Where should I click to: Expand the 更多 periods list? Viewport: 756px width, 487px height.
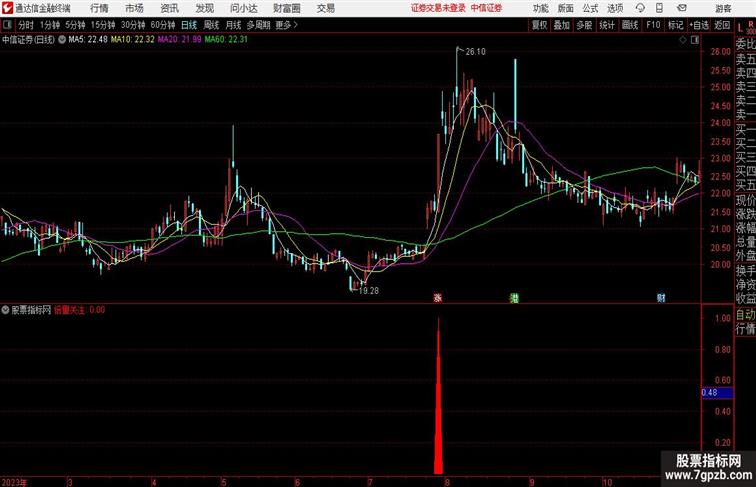(286, 25)
